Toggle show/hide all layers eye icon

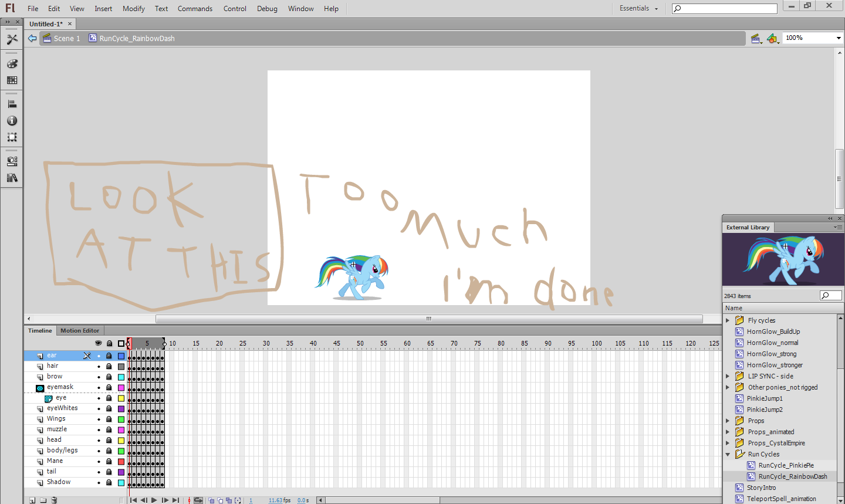(98, 343)
